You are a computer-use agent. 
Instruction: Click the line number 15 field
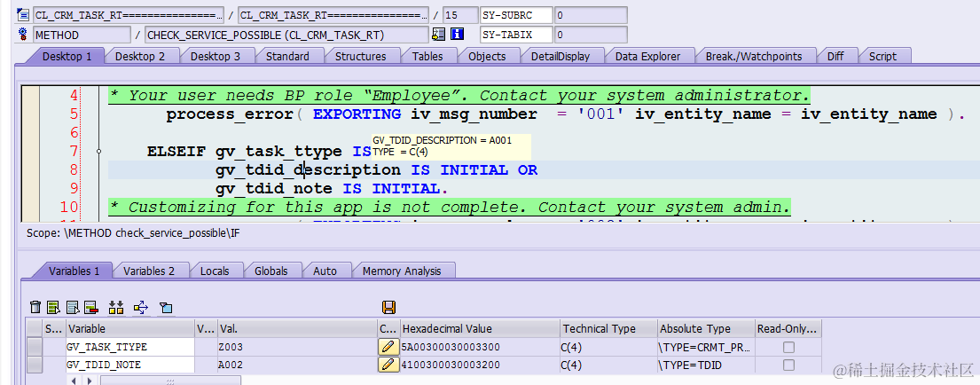click(459, 15)
